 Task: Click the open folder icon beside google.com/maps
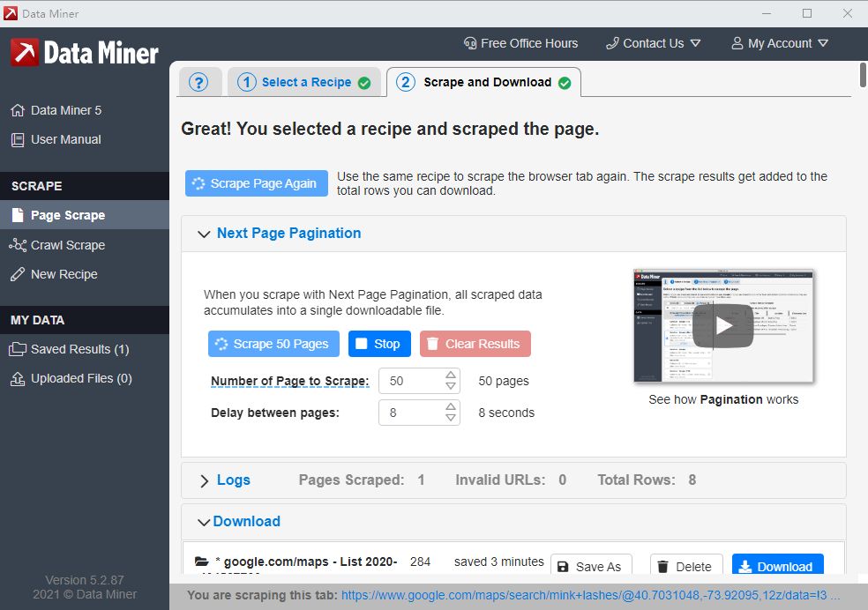[x=201, y=562]
